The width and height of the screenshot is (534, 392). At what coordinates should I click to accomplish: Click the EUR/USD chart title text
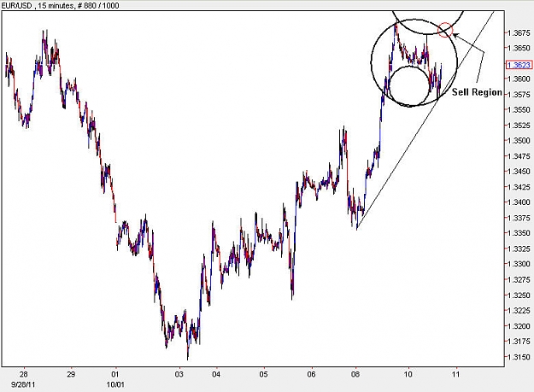61,5
